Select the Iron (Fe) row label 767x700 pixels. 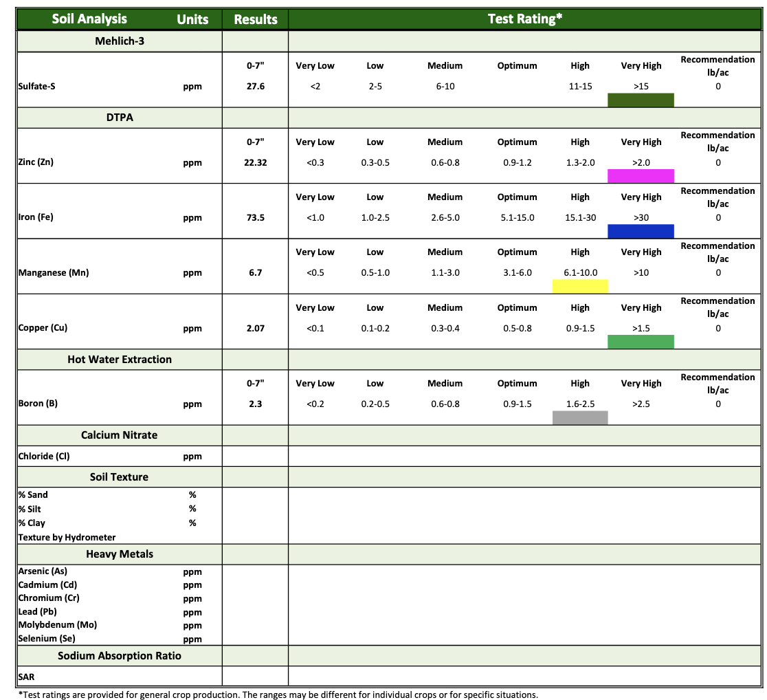[x=36, y=217]
